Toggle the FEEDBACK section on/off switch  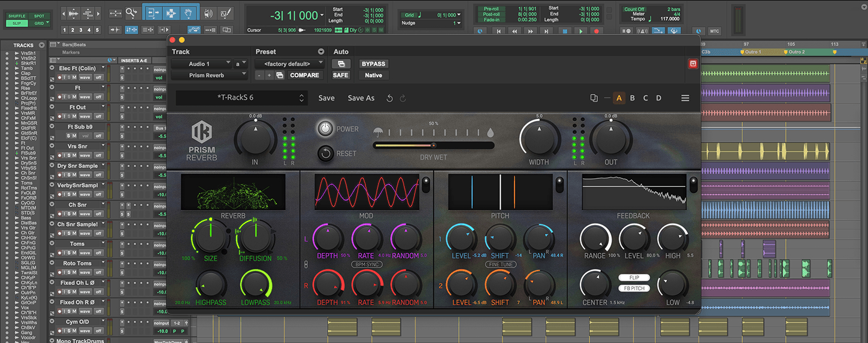tap(693, 185)
